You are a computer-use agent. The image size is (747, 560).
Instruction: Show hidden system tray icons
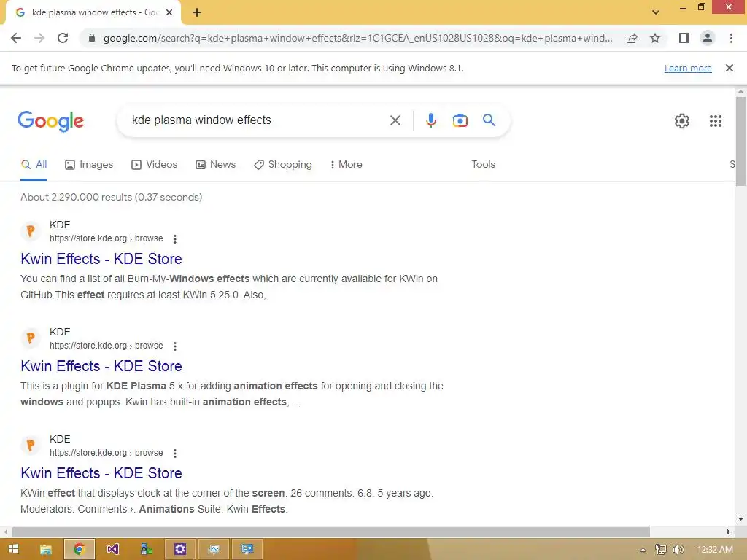pyautogui.click(x=643, y=550)
